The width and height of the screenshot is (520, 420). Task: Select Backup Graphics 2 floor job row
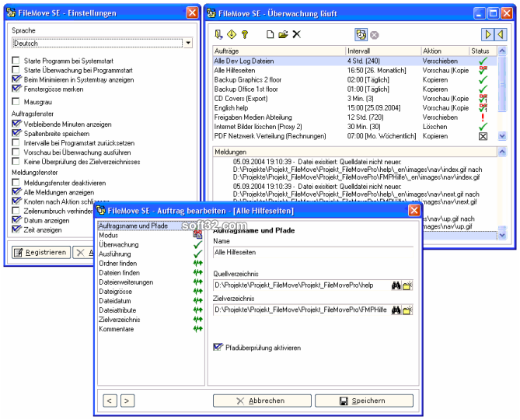354,80
